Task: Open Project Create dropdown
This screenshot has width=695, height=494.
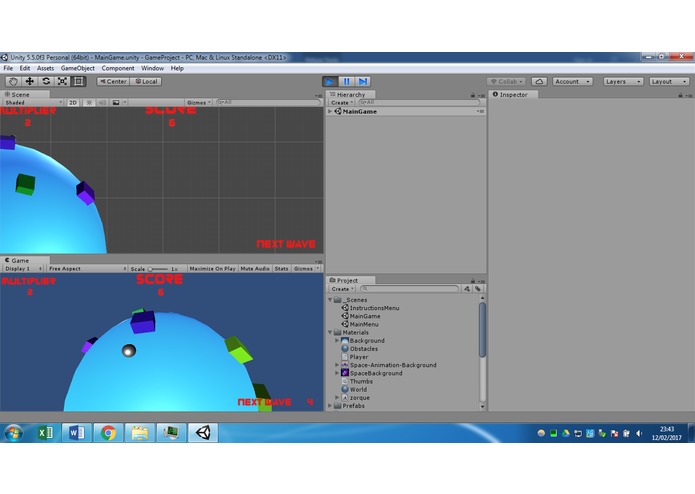Action: click(x=342, y=289)
